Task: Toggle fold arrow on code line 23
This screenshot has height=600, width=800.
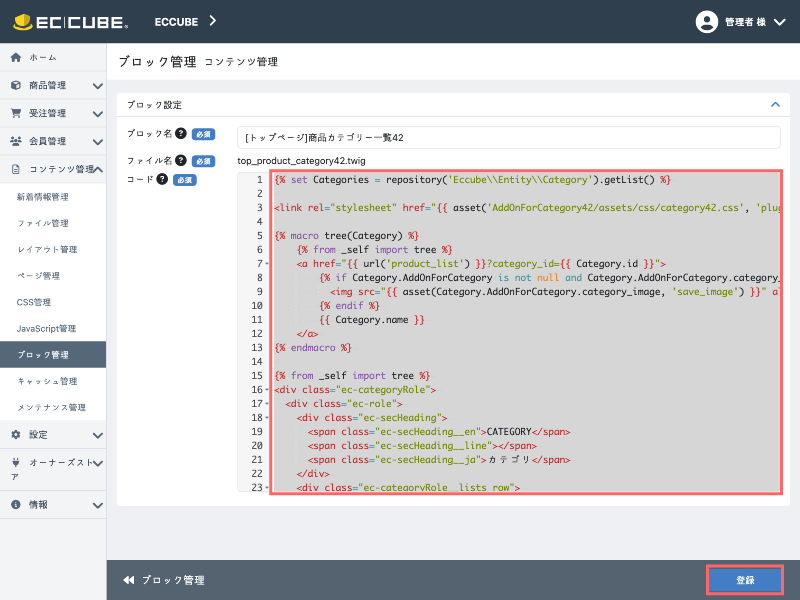Action: point(267,487)
